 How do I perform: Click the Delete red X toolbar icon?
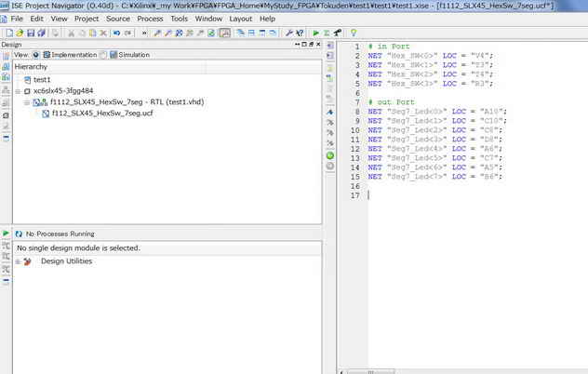[x=103, y=33]
